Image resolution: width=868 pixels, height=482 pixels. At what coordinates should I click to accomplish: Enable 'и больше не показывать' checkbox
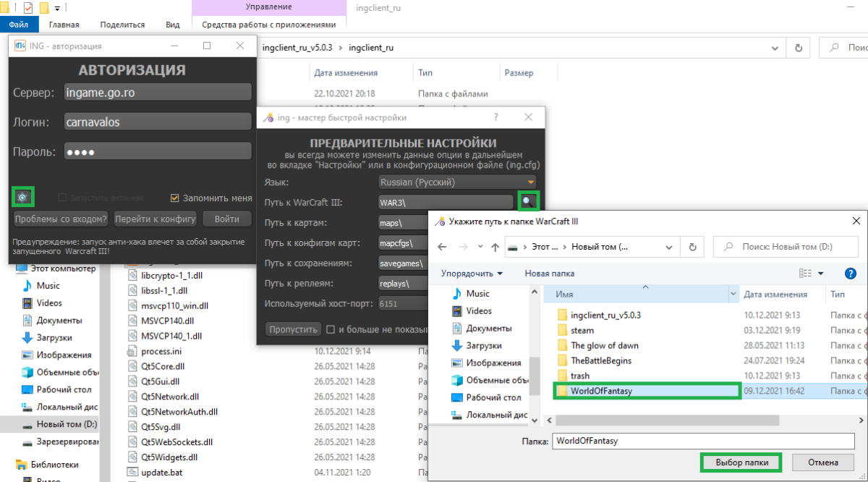tap(331, 329)
